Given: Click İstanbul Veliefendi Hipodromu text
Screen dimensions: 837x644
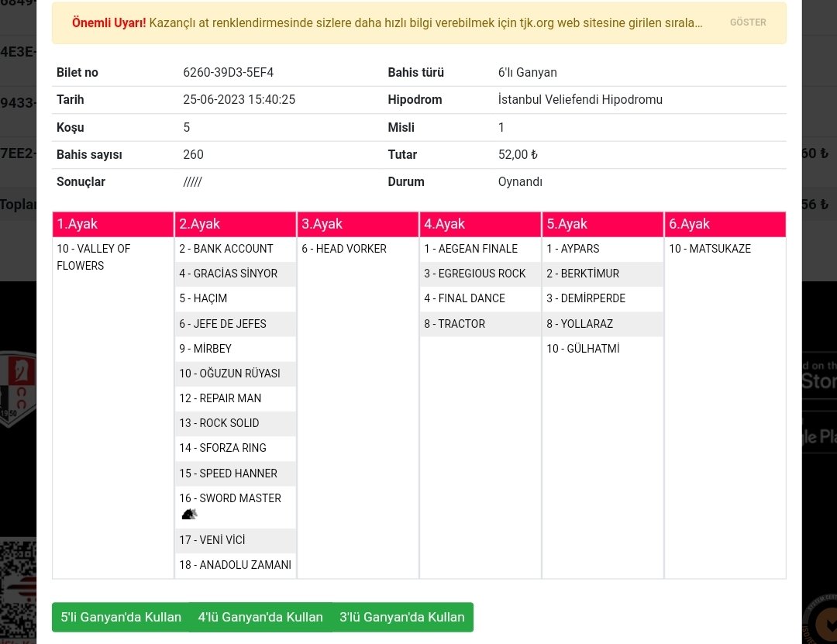Looking at the screenshot, I should click(580, 100).
